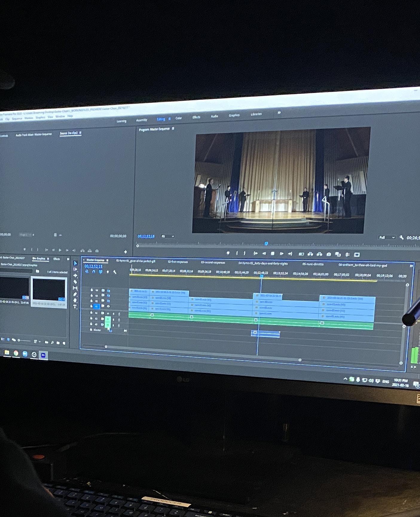420x517 pixels.
Task: Toggle V1 source patching target
Action: pos(96,306)
